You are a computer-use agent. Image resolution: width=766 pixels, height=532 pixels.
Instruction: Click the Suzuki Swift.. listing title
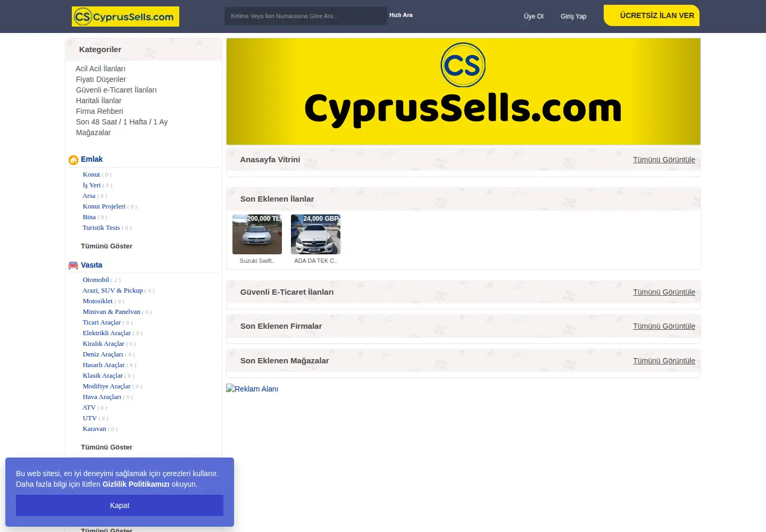tap(257, 261)
